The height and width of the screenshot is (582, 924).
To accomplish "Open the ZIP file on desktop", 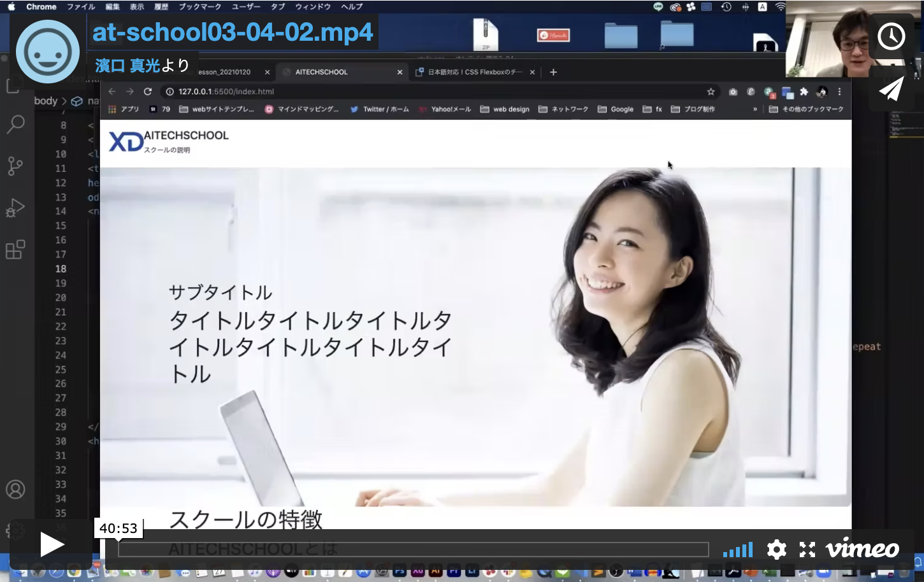I will pos(486,34).
